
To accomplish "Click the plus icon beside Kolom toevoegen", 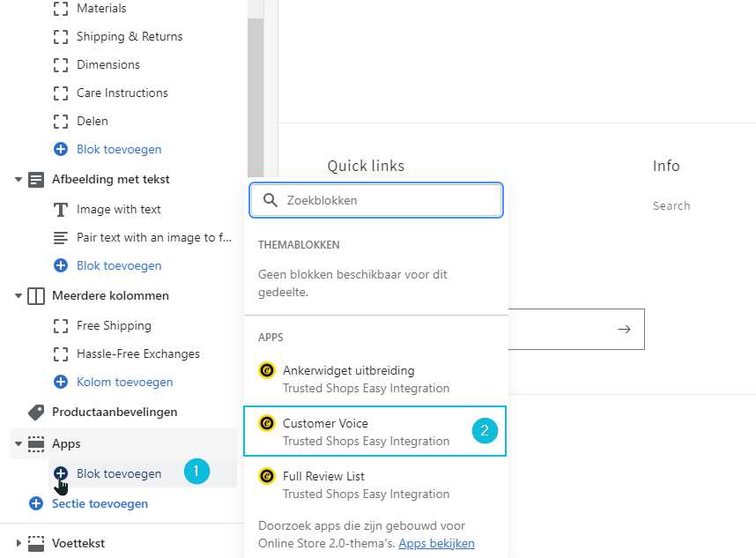I will [61, 382].
